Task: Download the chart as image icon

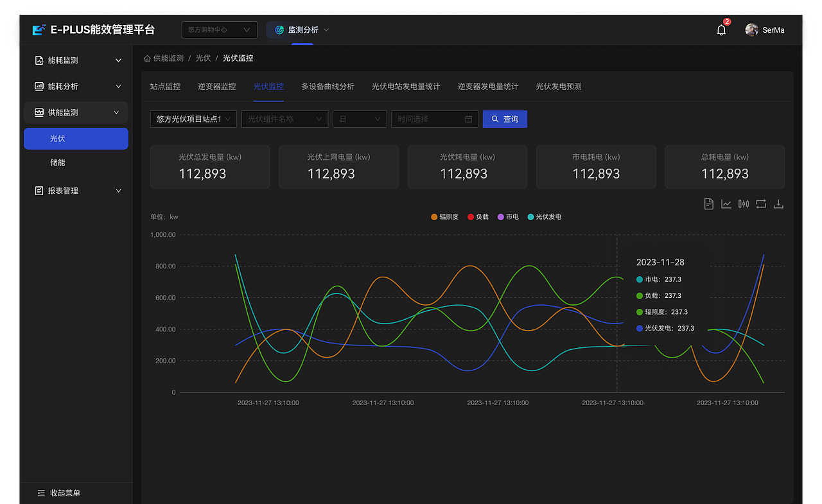Action: tap(778, 204)
